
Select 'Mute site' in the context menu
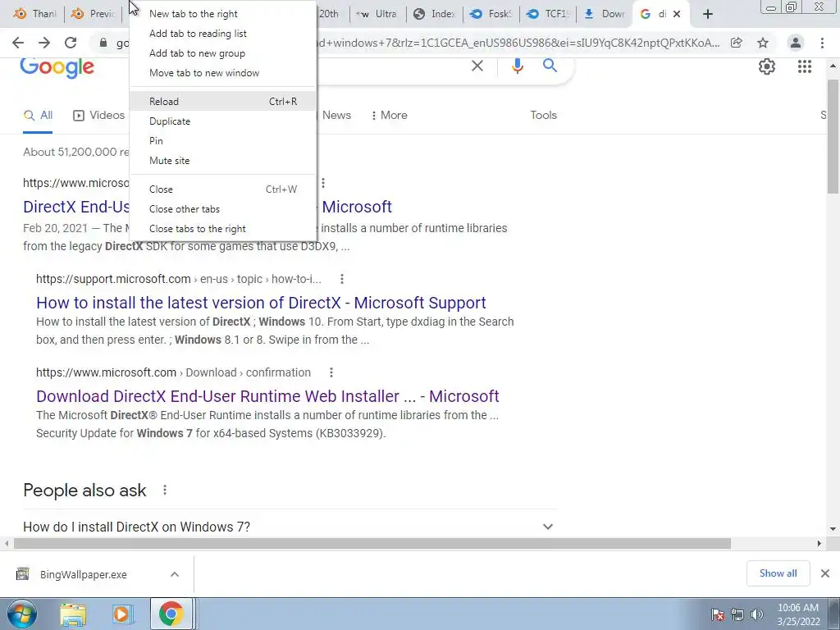pos(223,161)
